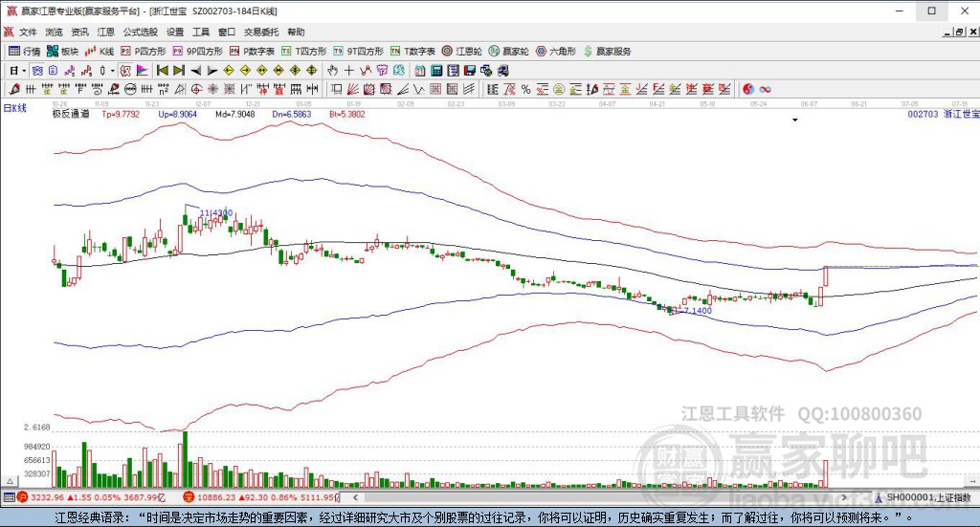Click the 10886.23 index reading in status bar
Screen dimensions: 980x527
[215, 497]
